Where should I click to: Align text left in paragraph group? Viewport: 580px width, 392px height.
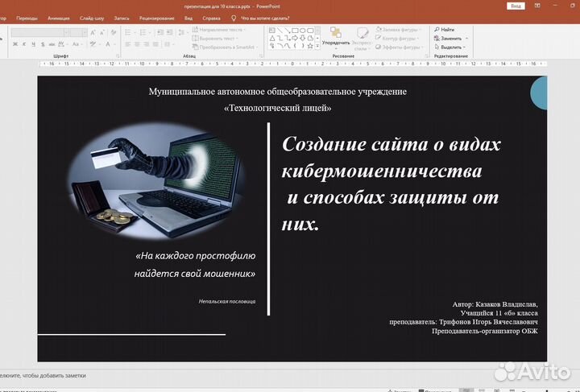point(127,44)
